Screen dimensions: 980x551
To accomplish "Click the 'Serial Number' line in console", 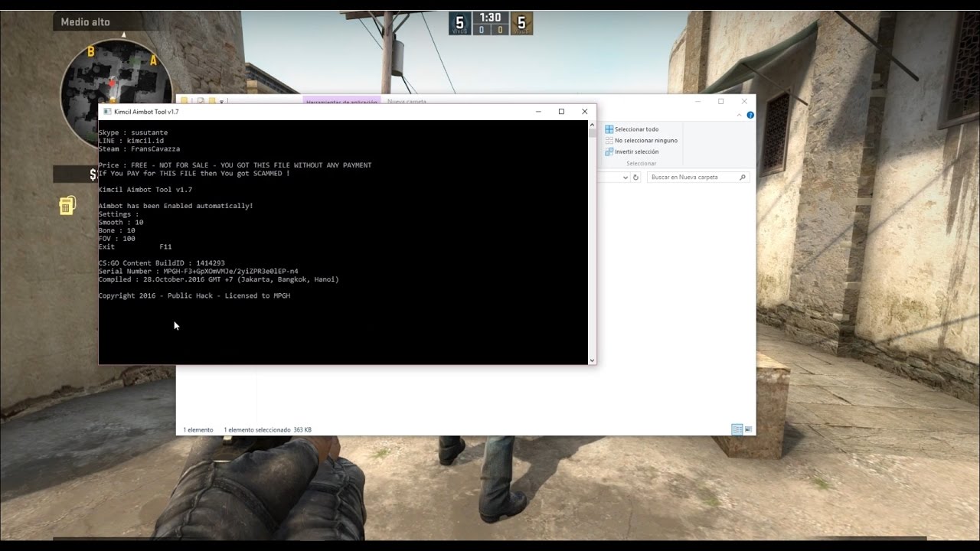I will pos(198,271).
